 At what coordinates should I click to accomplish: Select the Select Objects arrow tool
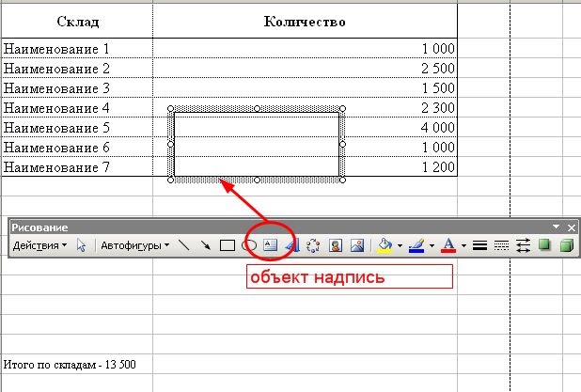pyautogui.click(x=81, y=245)
